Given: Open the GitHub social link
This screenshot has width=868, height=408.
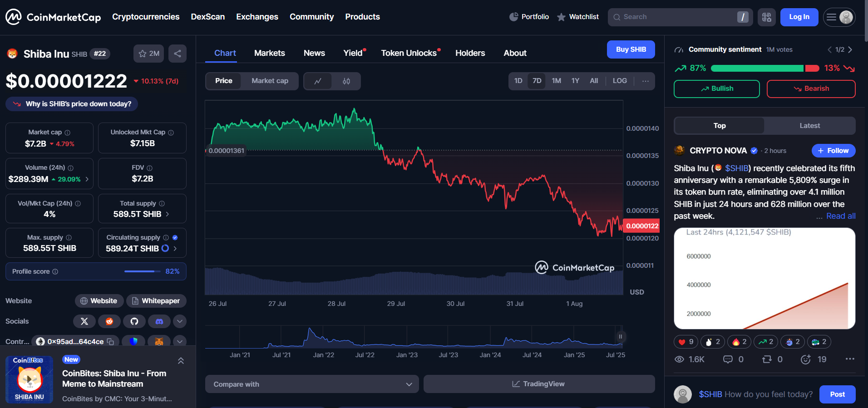Looking at the screenshot, I should click(134, 321).
